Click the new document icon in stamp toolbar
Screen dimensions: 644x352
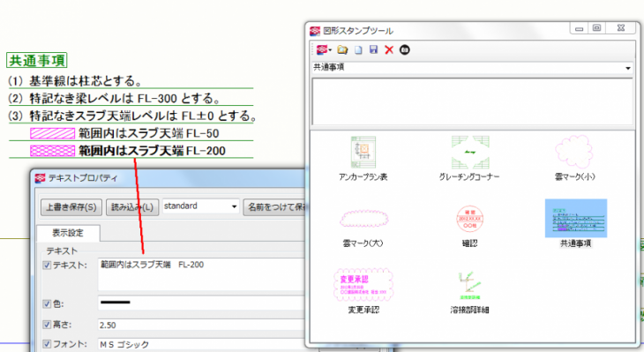coord(358,50)
